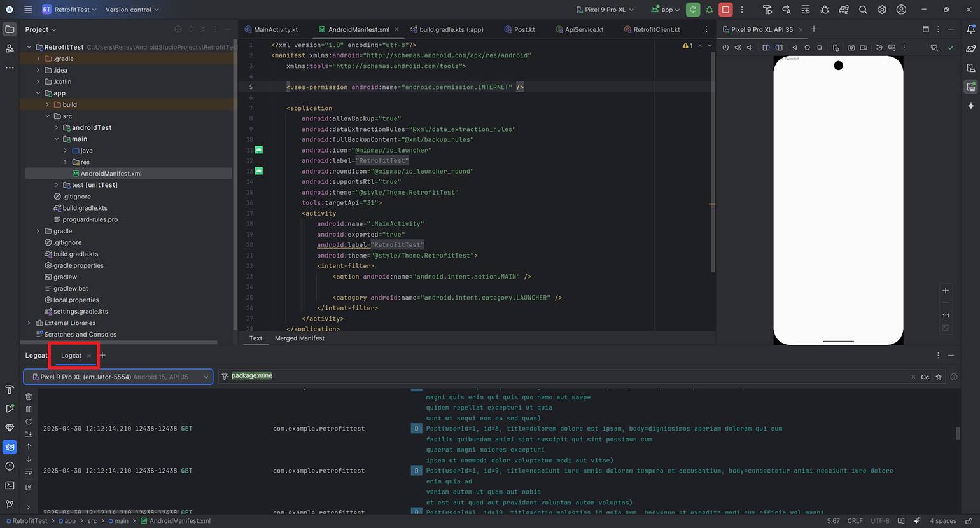Expand External Libraries node
This screenshot has width=980, height=528.
(x=29, y=323)
